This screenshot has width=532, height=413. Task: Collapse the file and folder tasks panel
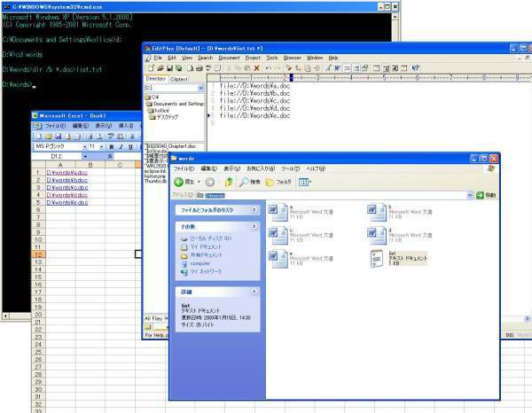tap(254, 210)
